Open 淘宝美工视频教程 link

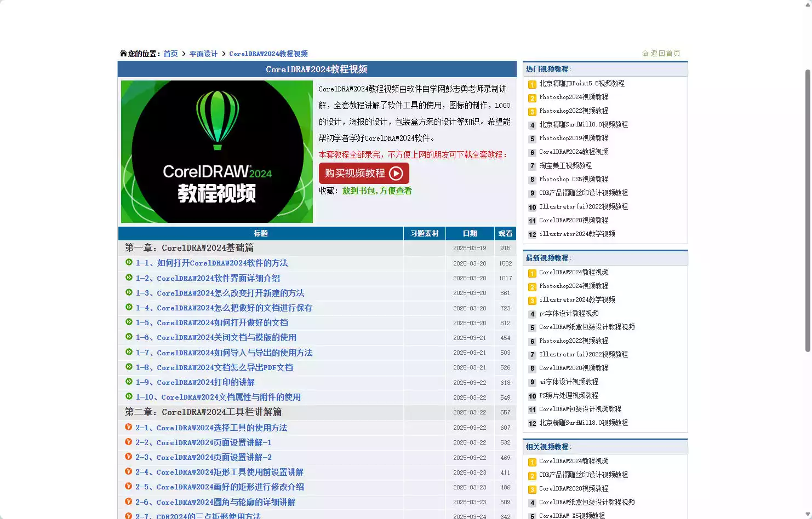[565, 166]
